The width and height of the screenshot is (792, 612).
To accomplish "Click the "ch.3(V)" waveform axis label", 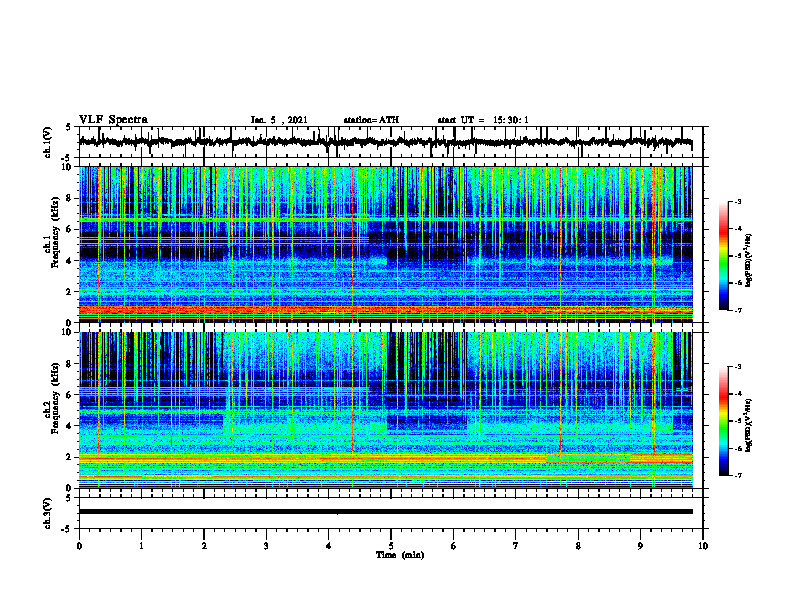I will [48, 513].
